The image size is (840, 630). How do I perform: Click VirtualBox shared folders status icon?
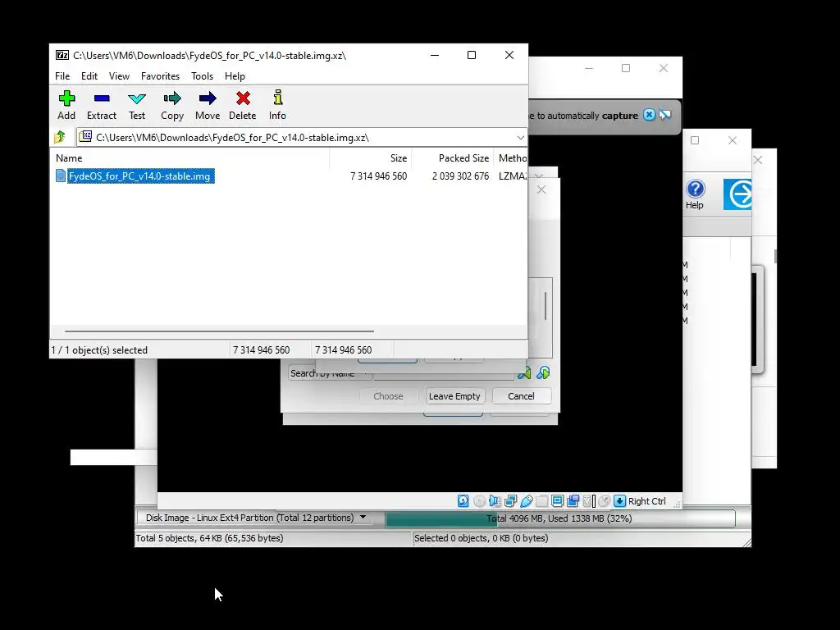[x=541, y=501]
